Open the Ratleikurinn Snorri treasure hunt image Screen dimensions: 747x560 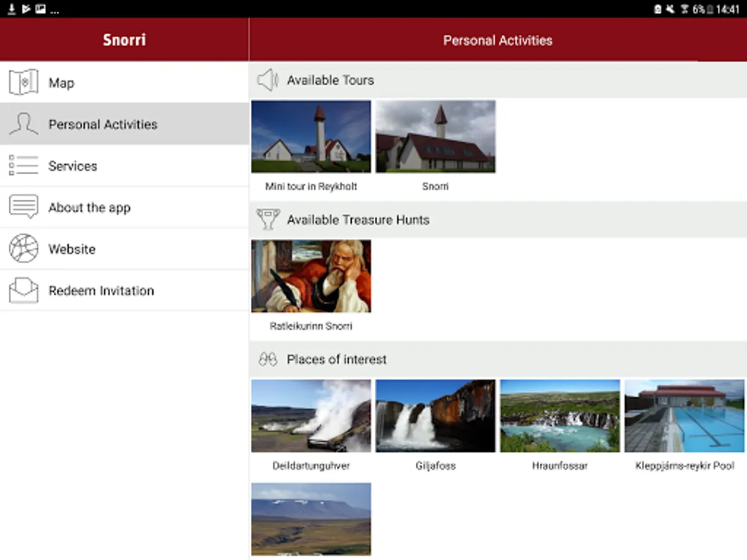(x=311, y=276)
